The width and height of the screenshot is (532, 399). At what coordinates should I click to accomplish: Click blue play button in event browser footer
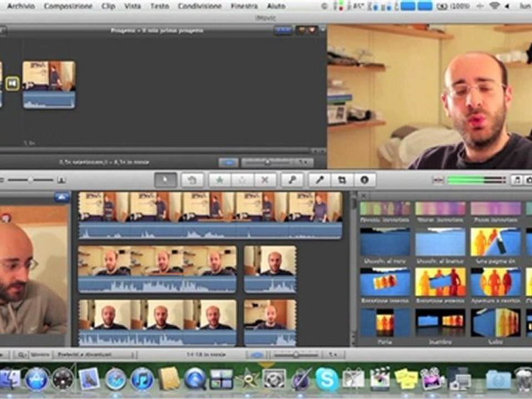[x=257, y=355]
